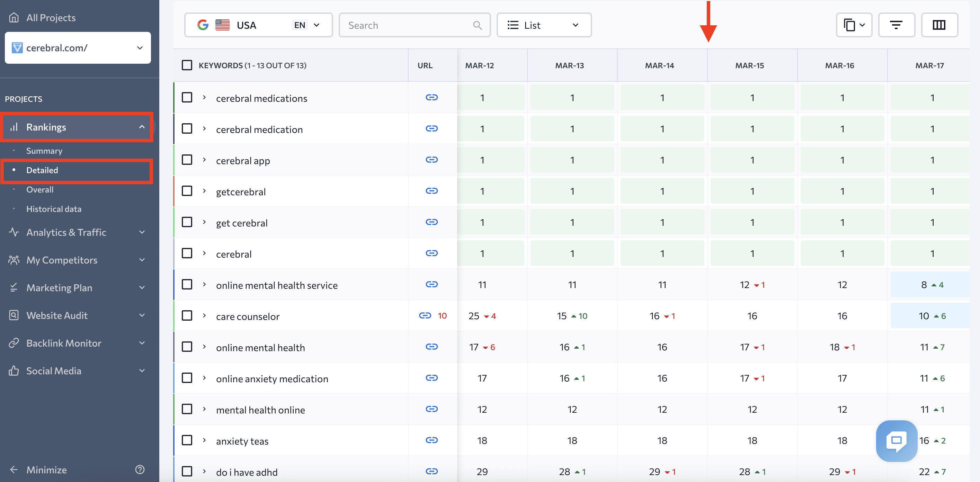Viewport: 980px width, 482px height.
Task: Open the URL link for get cerebral
Action: (x=431, y=223)
